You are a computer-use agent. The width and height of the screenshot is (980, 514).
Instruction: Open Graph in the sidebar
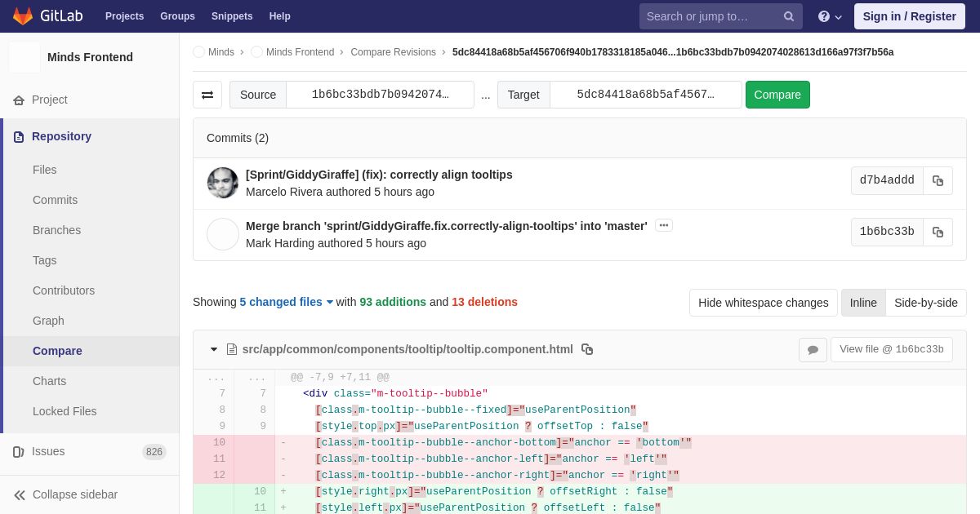48,321
